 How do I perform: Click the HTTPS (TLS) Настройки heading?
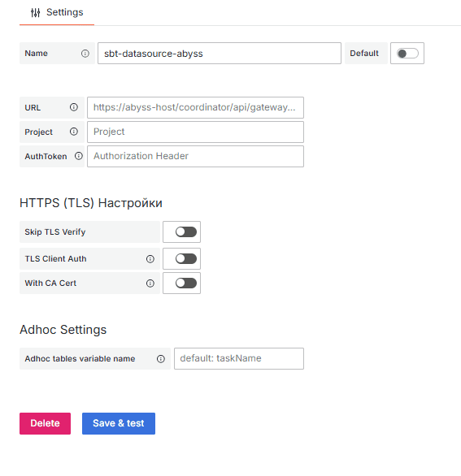point(91,203)
